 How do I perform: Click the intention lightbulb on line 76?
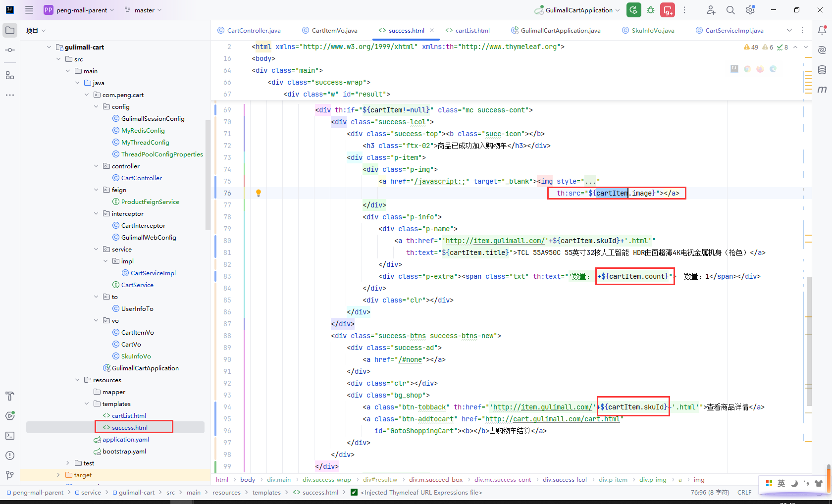pyautogui.click(x=259, y=193)
